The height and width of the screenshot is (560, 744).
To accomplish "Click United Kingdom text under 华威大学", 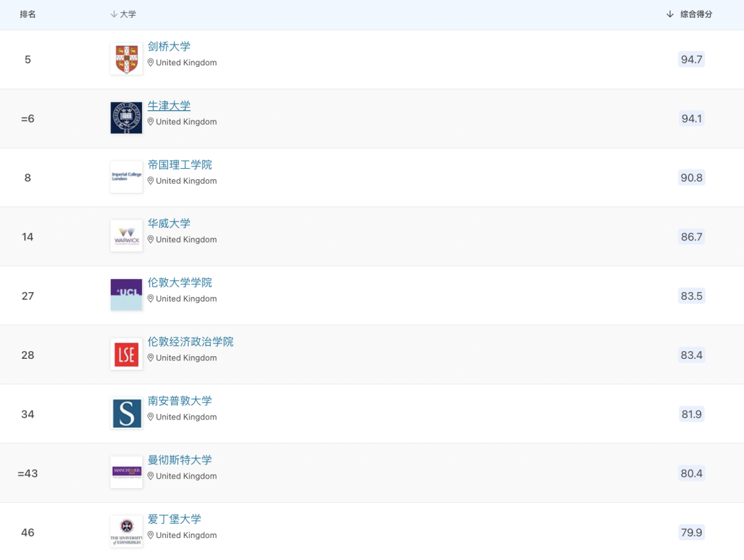I will pos(186,240).
